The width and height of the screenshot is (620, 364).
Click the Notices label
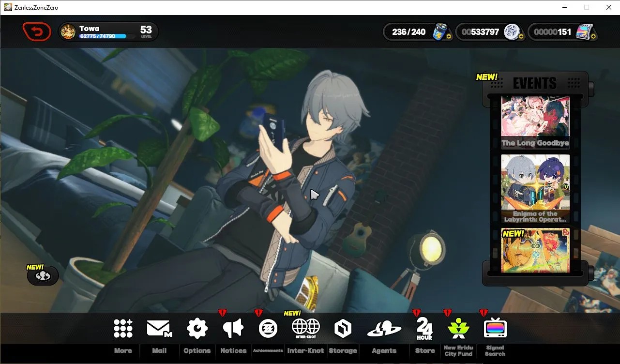(x=233, y=351)
